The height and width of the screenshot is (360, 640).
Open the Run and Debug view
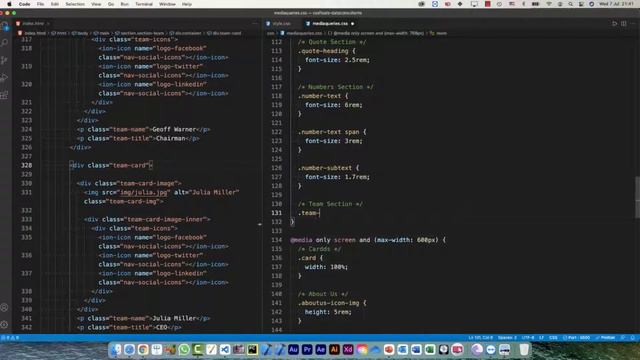click(4, 78)
